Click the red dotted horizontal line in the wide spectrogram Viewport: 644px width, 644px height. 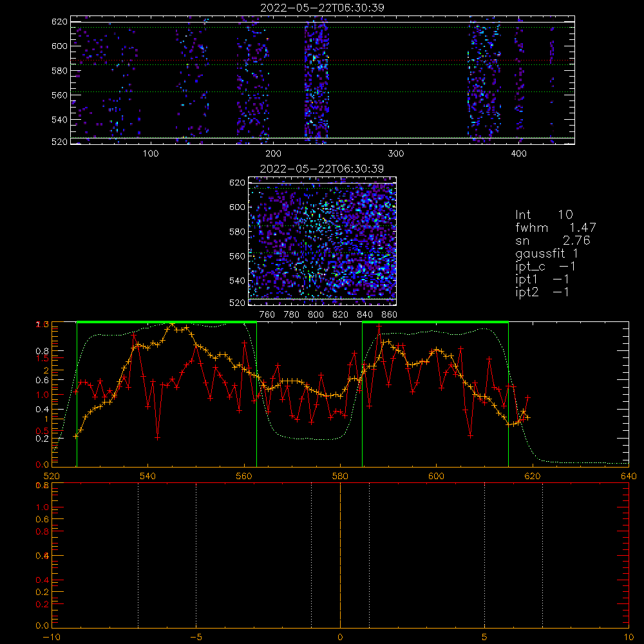point(323,61)
